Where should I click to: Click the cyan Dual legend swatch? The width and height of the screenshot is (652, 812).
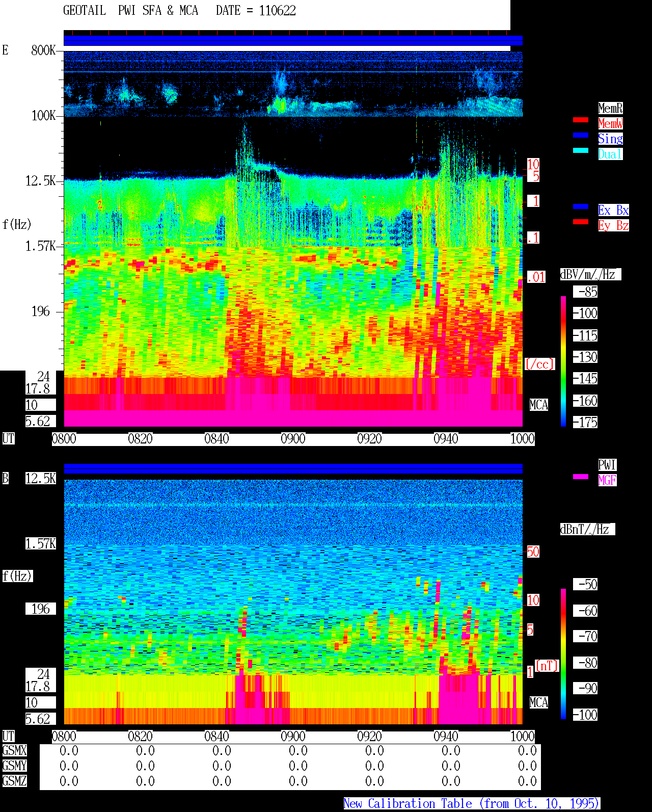click(x=581, y=150)
